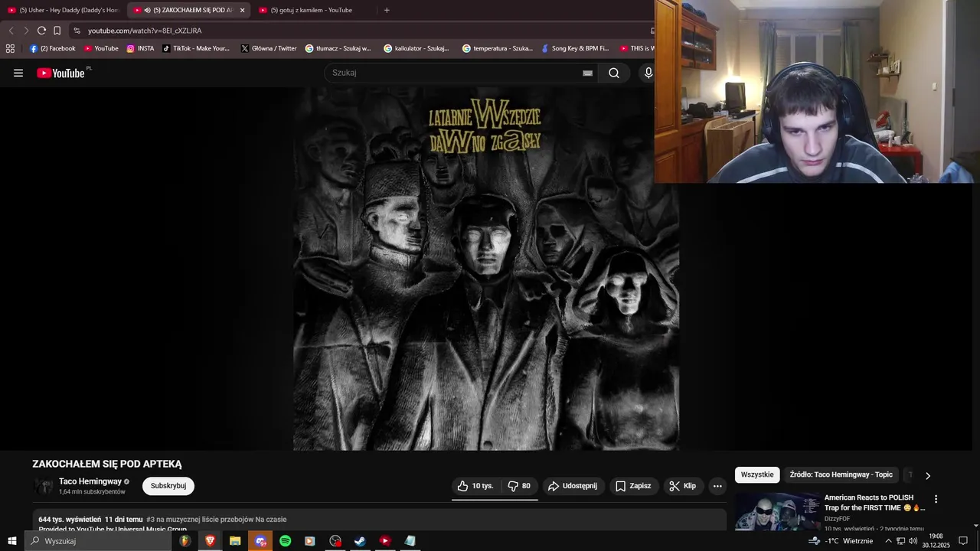Select the Wszystkie filter chip
This screenshot has width=980, height=551.
[757, 475]
